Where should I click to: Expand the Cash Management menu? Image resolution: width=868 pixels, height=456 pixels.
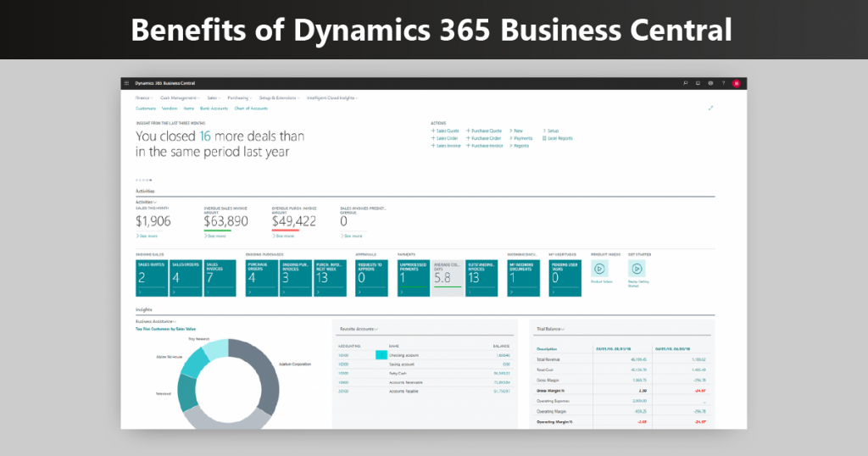pos(180,98)
